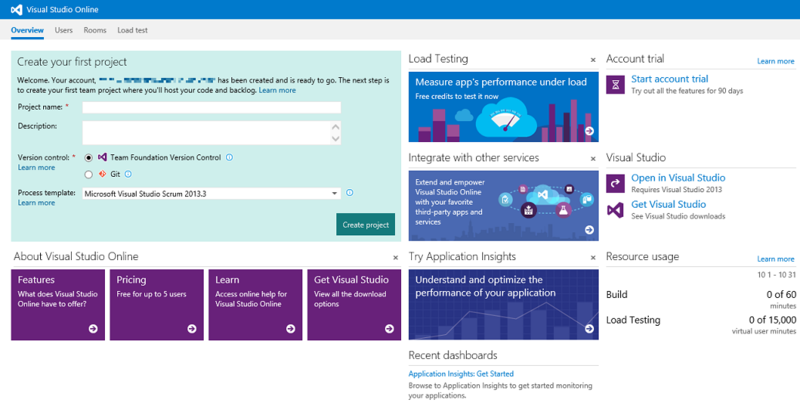Image resolution: width=800 pixels, height=406 pixels.
Task: Click Load Testing '0 of 15,000' value
Action: tap(772, 320)
